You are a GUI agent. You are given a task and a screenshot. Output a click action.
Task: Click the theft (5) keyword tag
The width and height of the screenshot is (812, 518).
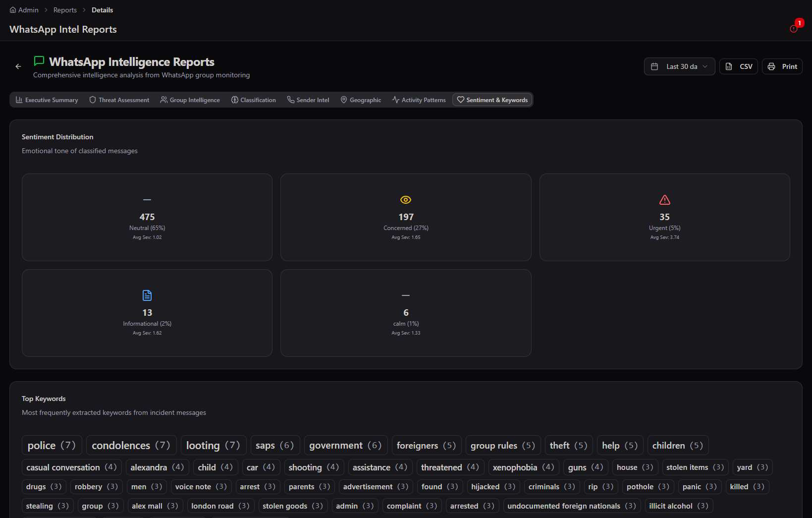pos(569,445)
